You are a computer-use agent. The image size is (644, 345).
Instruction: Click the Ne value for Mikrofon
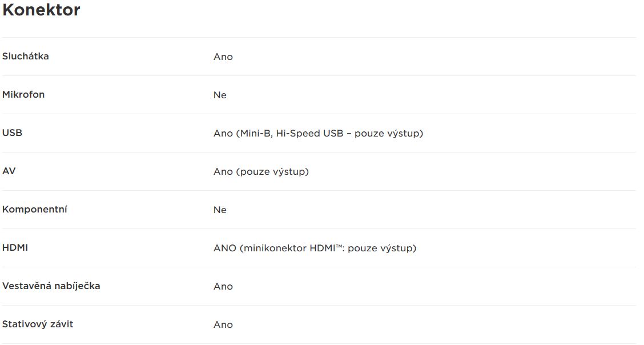pyautogui.click(x=220, y=95)
